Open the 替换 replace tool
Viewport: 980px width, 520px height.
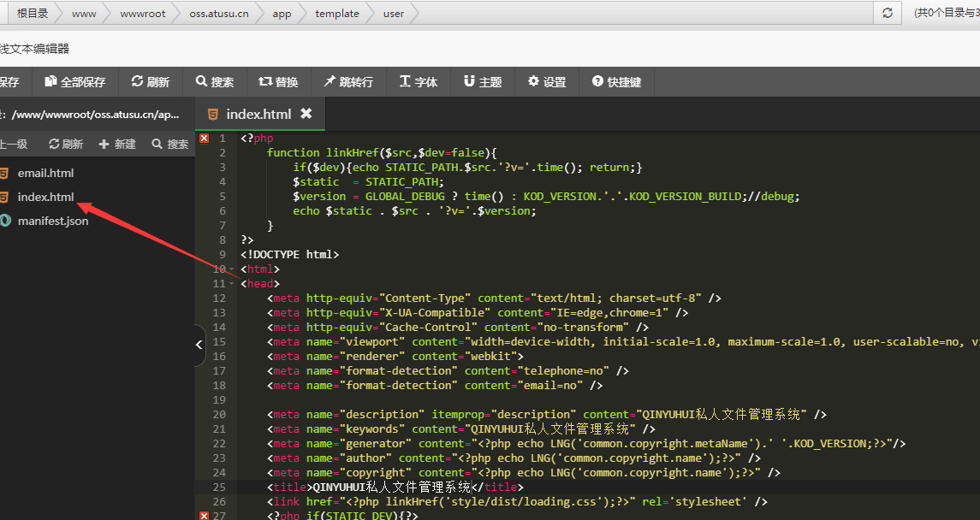click(x=278, y=82)
